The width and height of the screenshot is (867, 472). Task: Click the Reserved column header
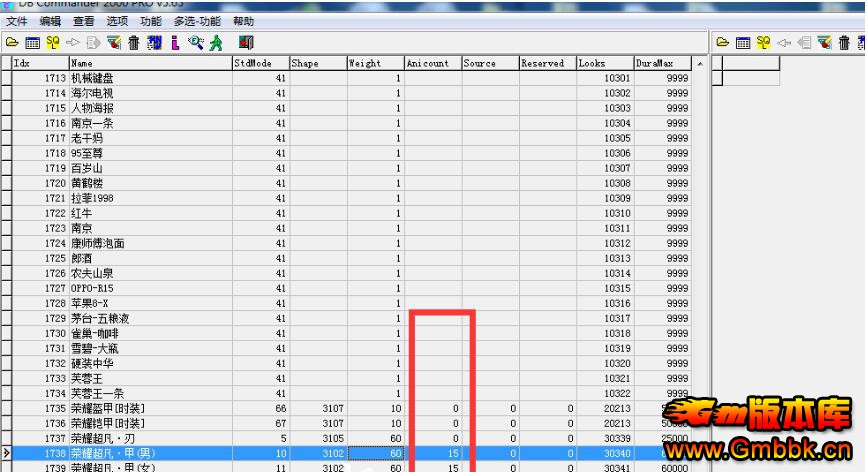549,63
